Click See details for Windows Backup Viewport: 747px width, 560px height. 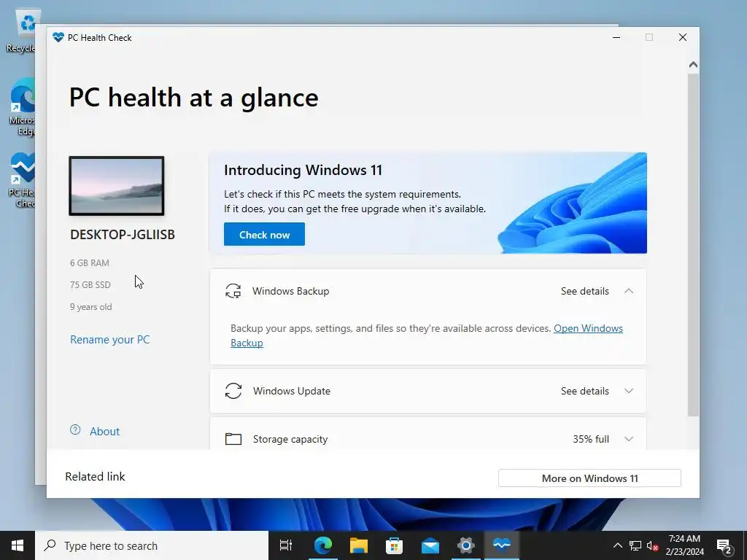[584, 291]
